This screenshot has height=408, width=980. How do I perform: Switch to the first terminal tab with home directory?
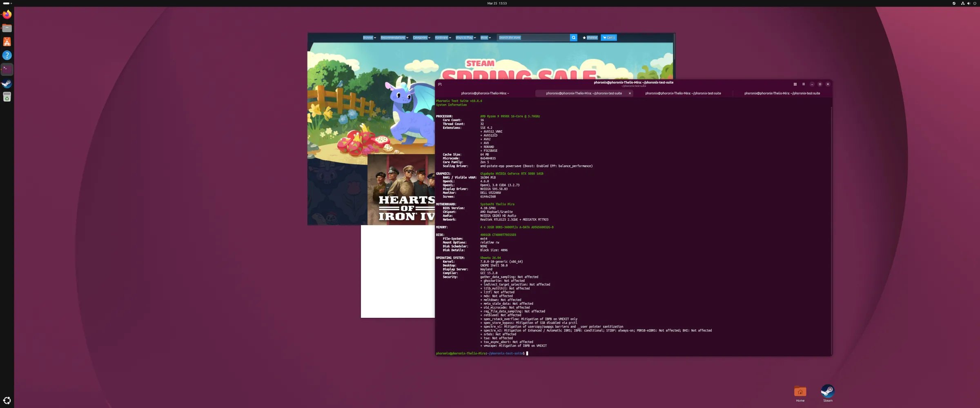[x=485, y=93]
